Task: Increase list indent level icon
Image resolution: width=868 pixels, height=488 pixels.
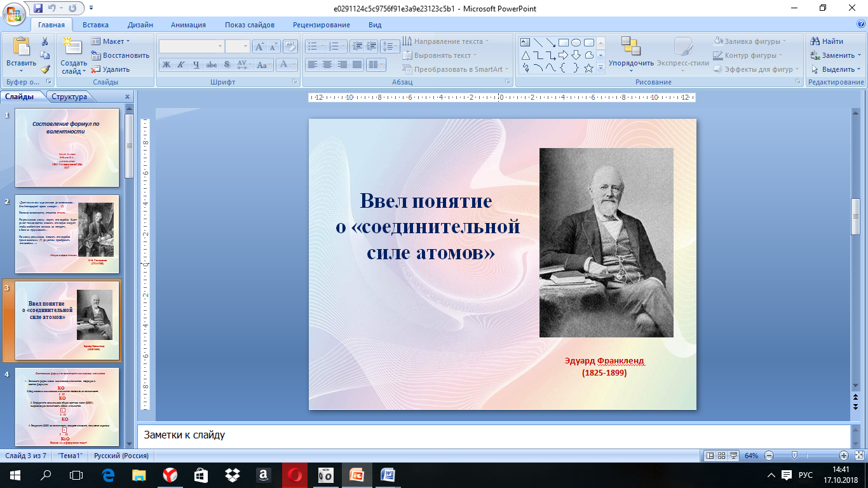Action: pyautogui.click(x=372, y=46)
